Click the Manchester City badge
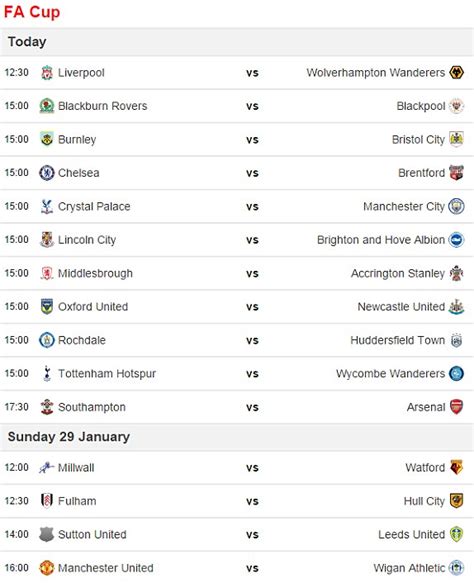The width and height of the screenshot is (474, 583). pos(456,206)
